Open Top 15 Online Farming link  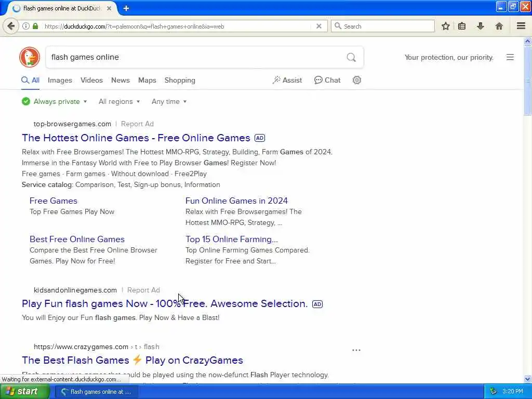tap(231, 239)
